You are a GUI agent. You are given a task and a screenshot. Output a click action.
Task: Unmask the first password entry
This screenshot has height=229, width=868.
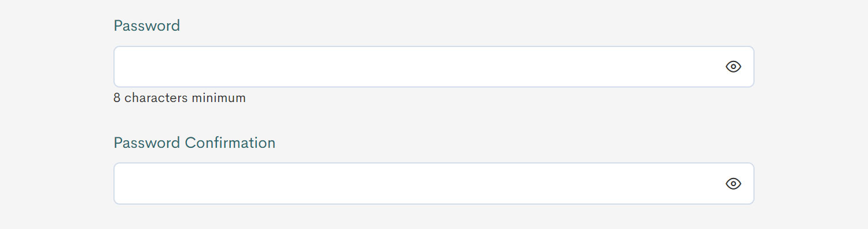click(733, 67)
